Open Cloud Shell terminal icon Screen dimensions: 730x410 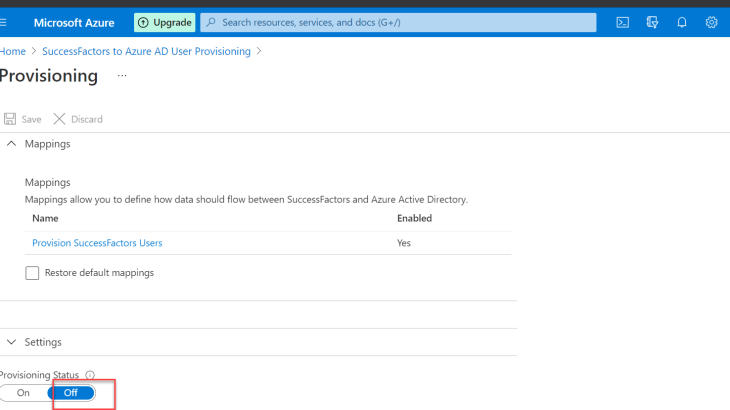pyautogui.click(x=622, y=22)
